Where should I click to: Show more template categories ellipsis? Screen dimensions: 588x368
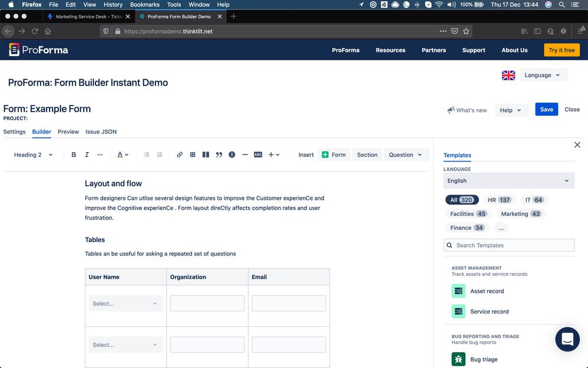point(501,228)
